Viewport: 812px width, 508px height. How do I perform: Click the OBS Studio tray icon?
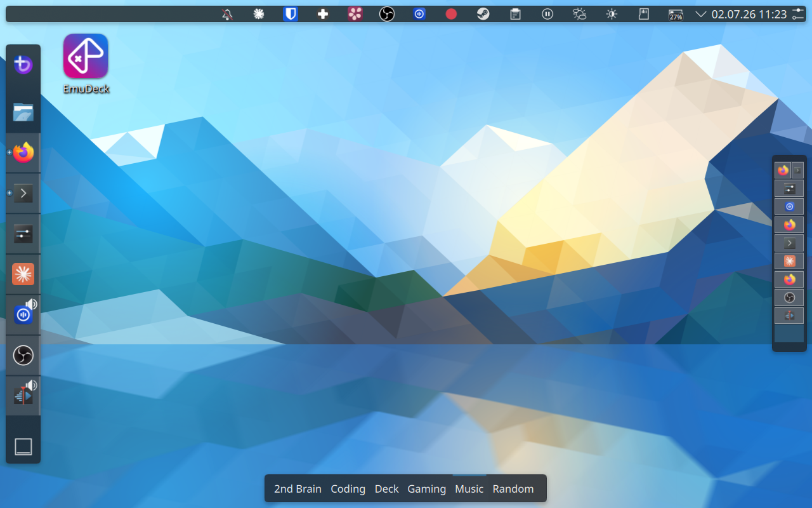(387, 14)
